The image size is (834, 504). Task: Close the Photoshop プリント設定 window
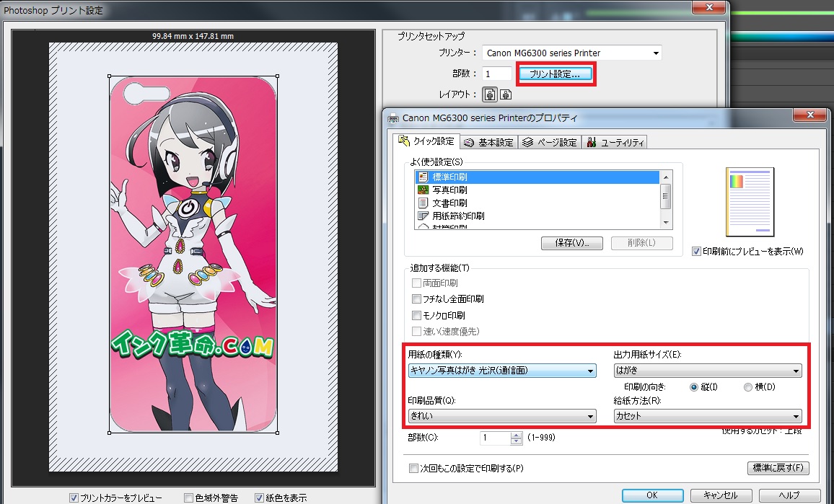[x=708, y=7]
